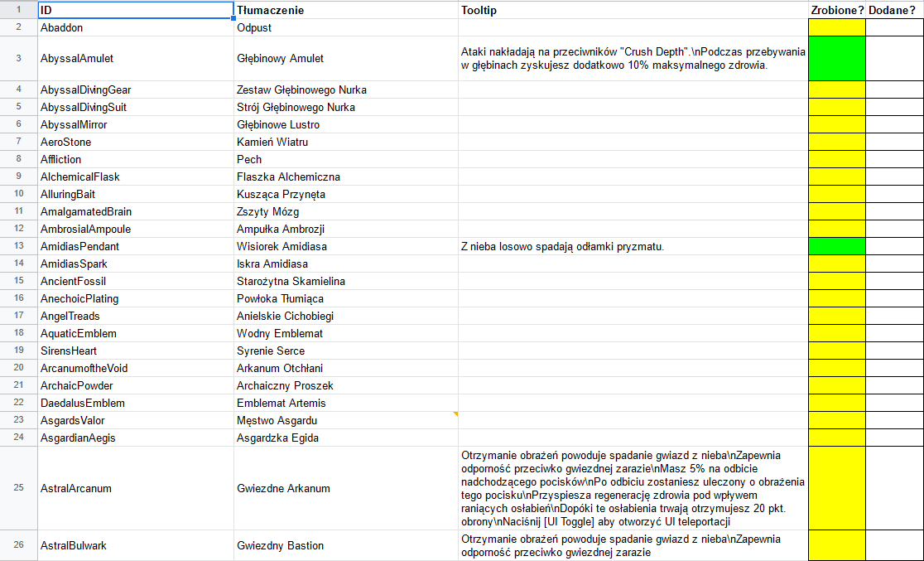Select row 13 via its row number

tap(18, 246)
